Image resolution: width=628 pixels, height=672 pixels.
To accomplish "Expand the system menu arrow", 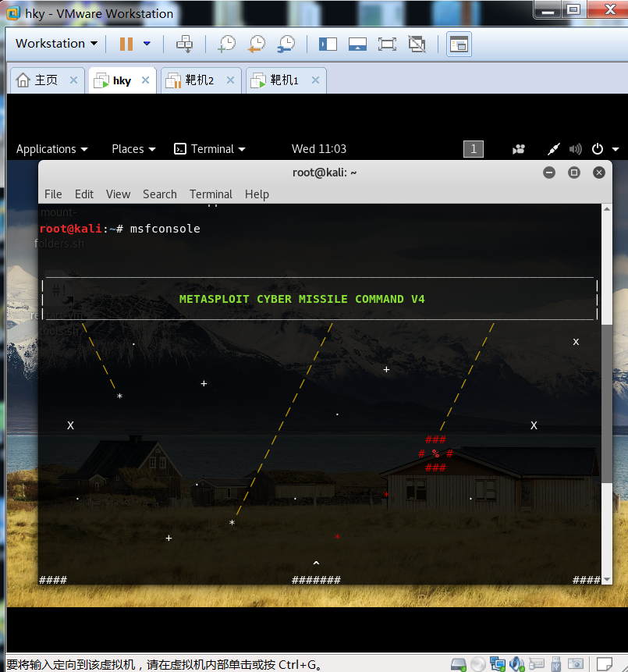I will pyautogui.click(x=616, y=149).
